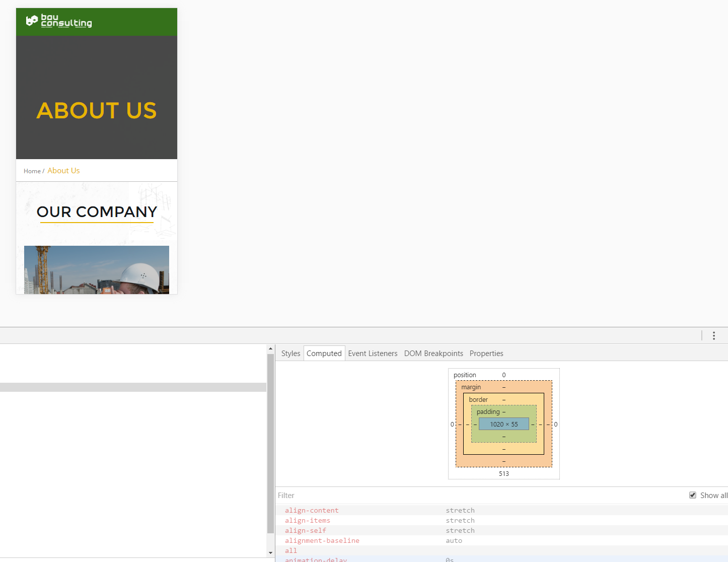Open the Properties tab

pyautogui.click(x=486, y=354)
